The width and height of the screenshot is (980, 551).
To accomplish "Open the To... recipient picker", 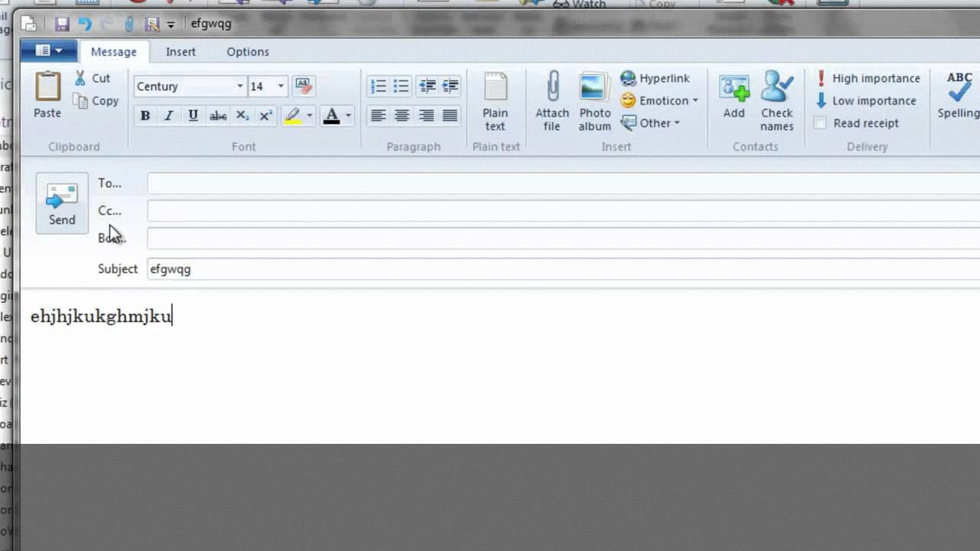I will tap(109, 184).
